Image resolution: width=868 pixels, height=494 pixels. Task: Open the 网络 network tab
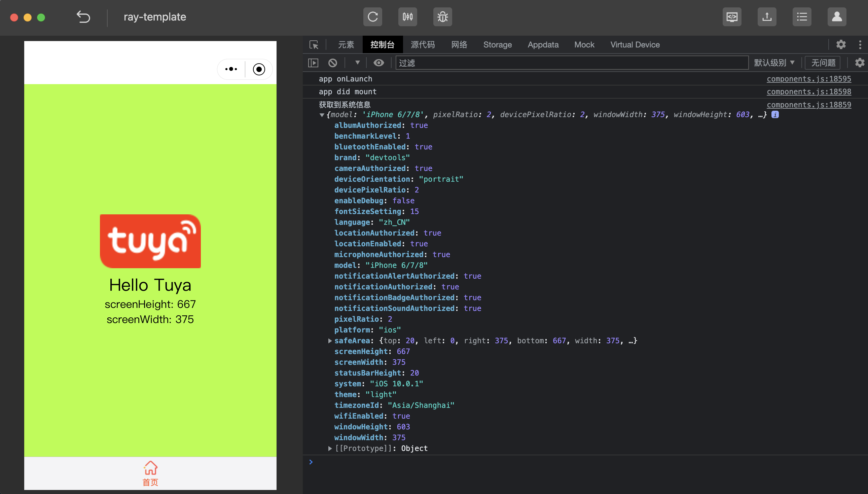click(459, 44)
